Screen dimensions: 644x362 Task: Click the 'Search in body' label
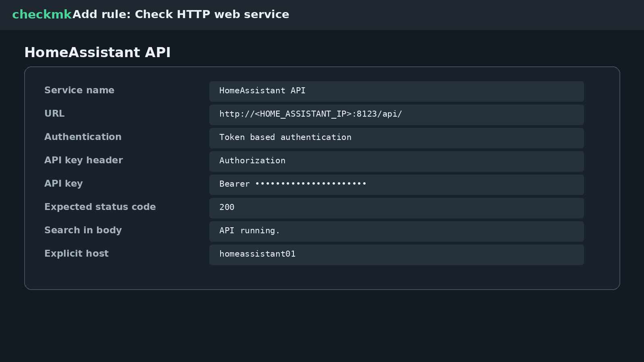(83, 230)
